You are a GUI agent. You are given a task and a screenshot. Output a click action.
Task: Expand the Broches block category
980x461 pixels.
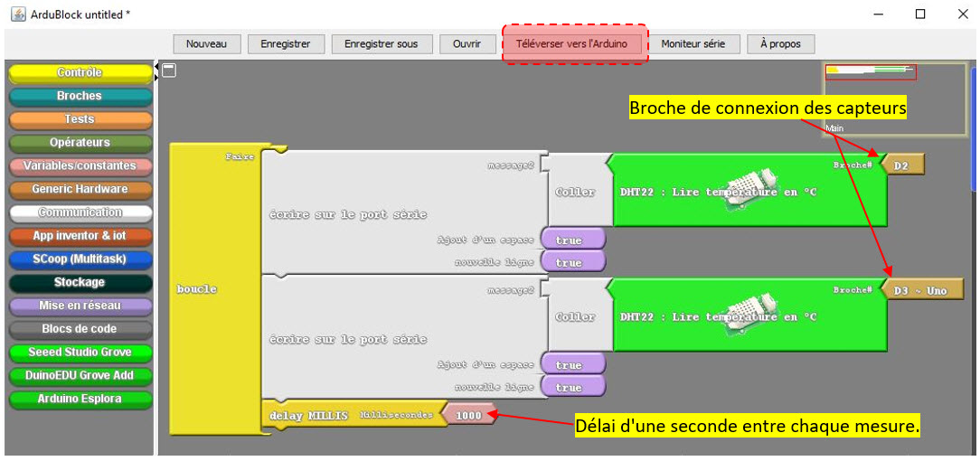80,96
